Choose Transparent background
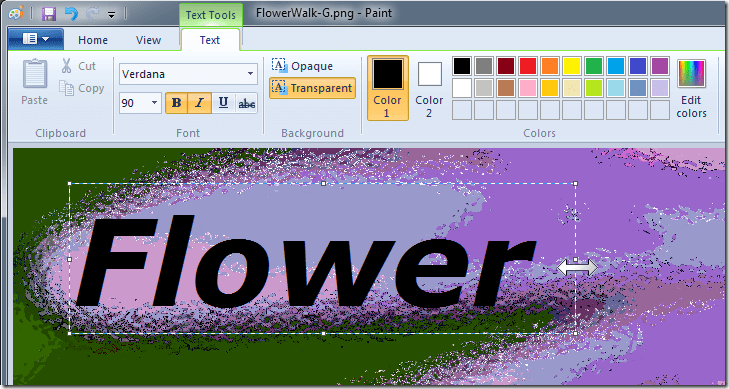 pyautogui.click(x=312, y=88)
